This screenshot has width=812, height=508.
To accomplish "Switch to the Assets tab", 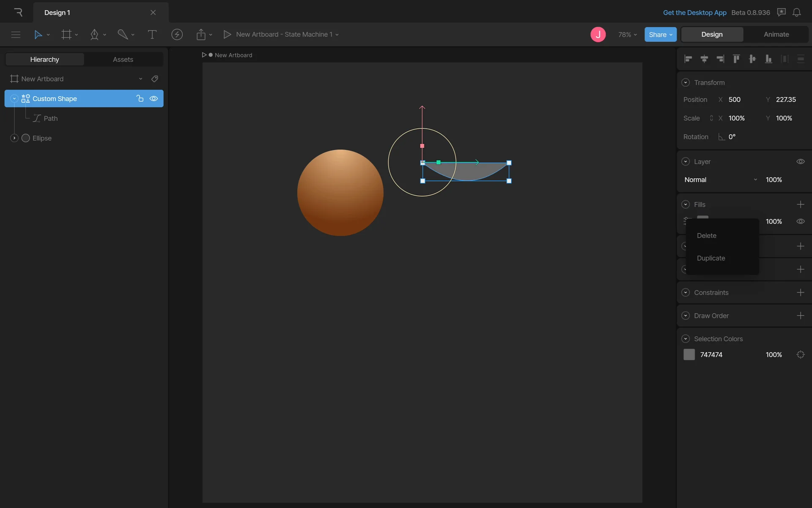I will click(123, 59).
